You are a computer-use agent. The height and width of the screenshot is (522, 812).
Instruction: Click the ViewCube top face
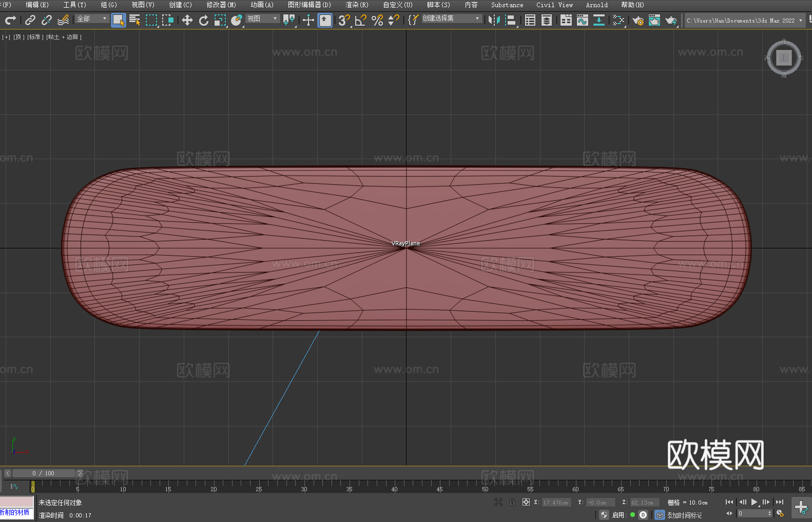784,57
